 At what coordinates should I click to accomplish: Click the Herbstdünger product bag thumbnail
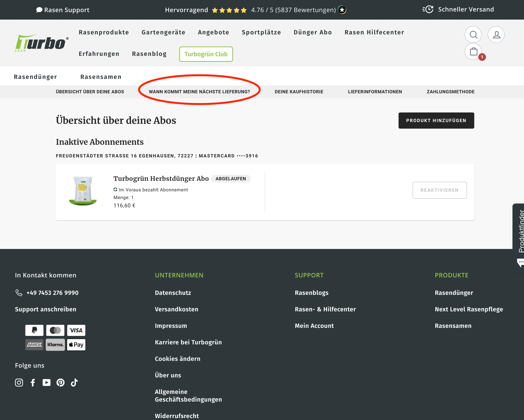[x=83, y=191]
